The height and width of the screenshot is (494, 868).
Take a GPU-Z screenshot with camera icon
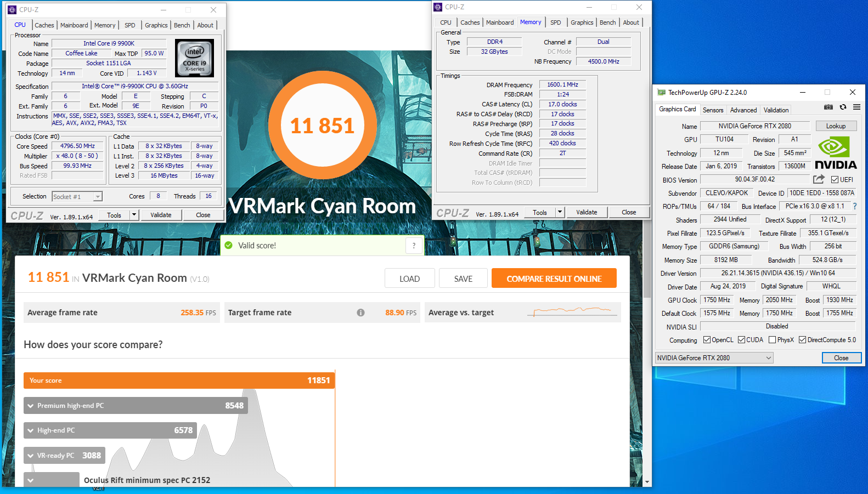[x=828, y=107]
